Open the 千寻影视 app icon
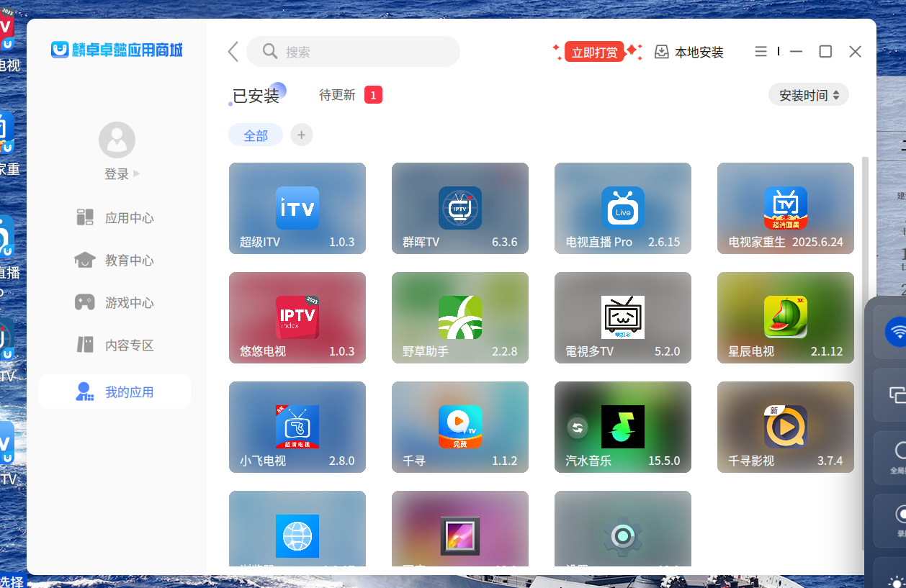 pos(786,427)
